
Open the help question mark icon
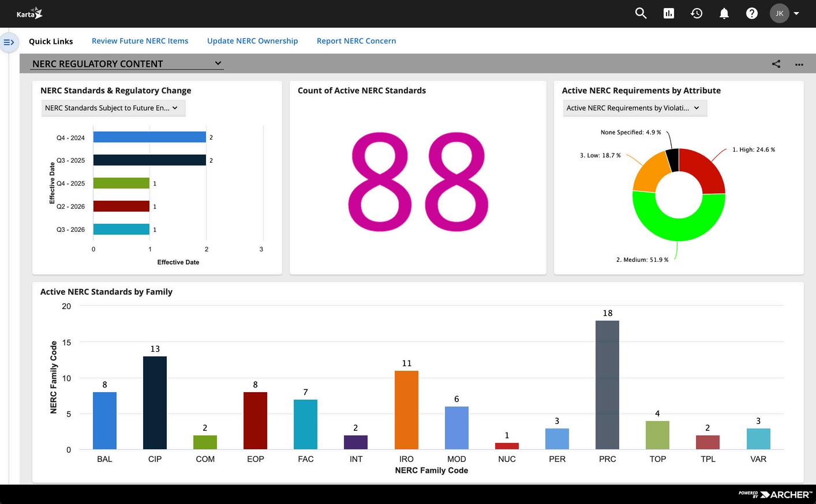pyautogui.click(x=752, y=13)
